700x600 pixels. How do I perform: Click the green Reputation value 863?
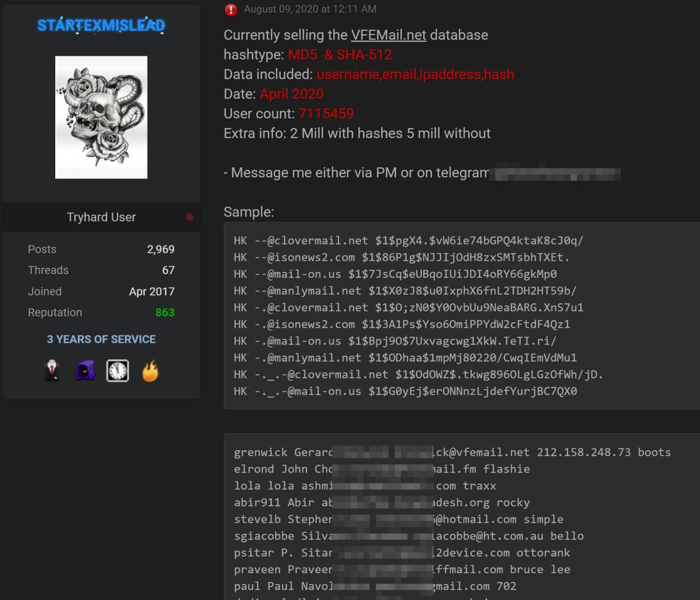(x=165, y=312)
